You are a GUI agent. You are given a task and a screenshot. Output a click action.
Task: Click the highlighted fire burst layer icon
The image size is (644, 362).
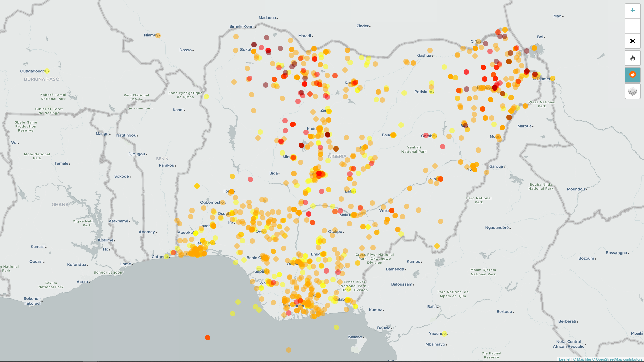[x=633, y=75]
